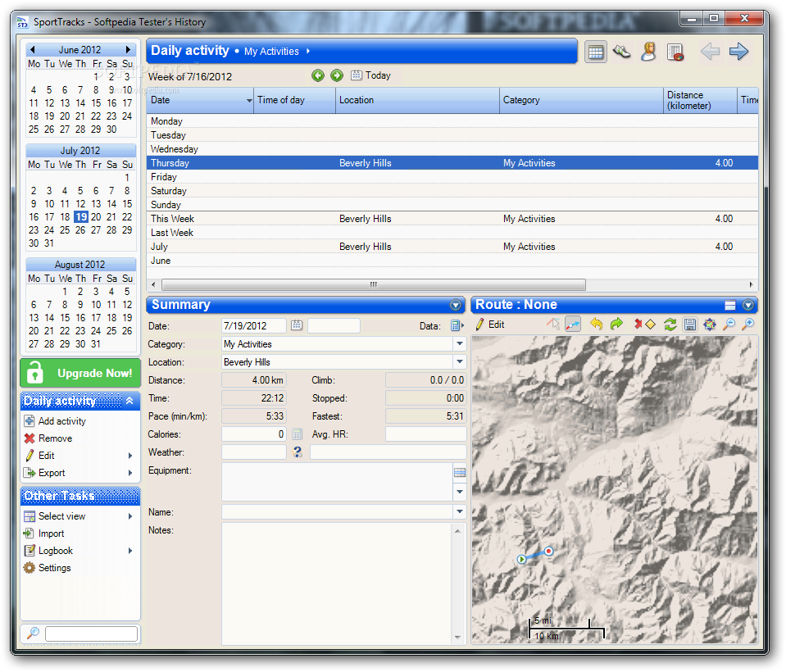The height and width of the screenshot is (672, 786).
Task: Sort by the Date column header
Action: click(x=201, y=100)
